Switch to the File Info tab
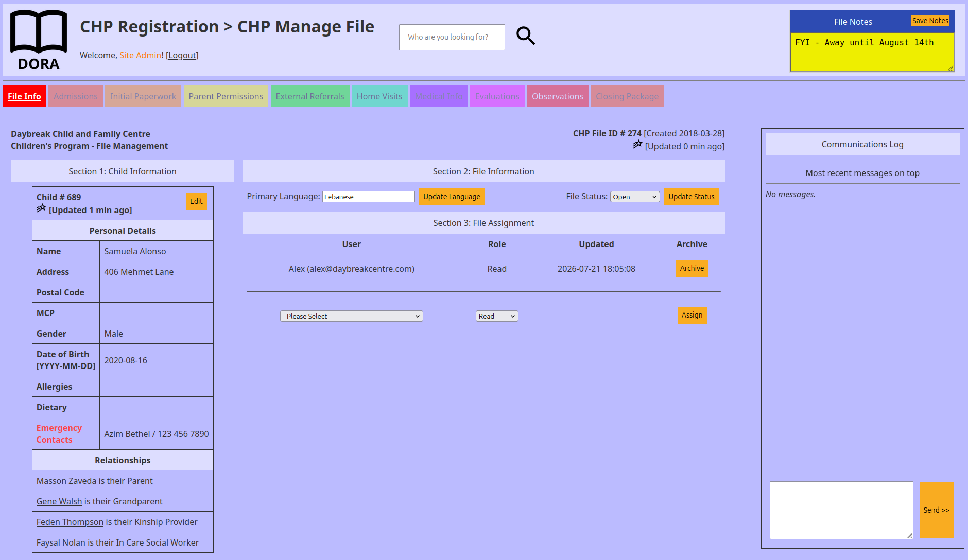The width and height of the screenshot is (968, 560). 24,96
